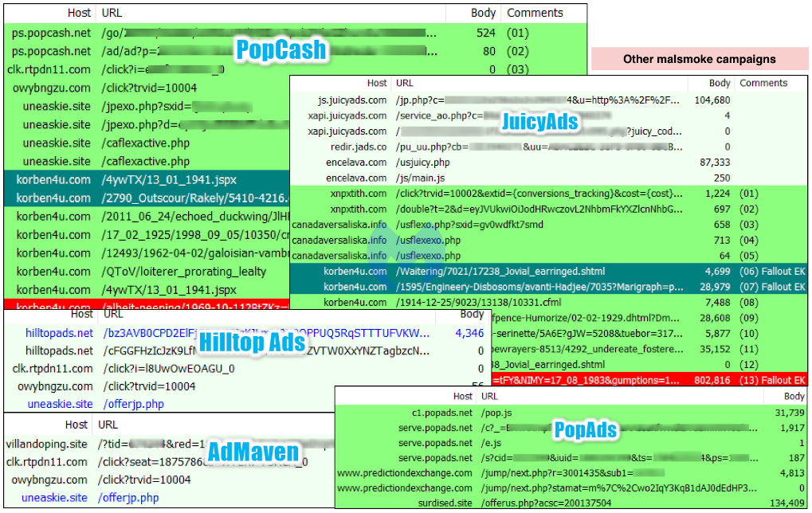Open uneaskie.site host in AdMaven panel
The height and width of the screenshot is (513, 812).
tap(54, 498)
